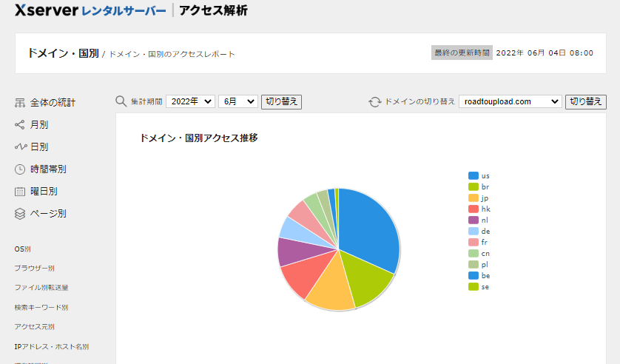Click the page layers icon

pos(20,213)
